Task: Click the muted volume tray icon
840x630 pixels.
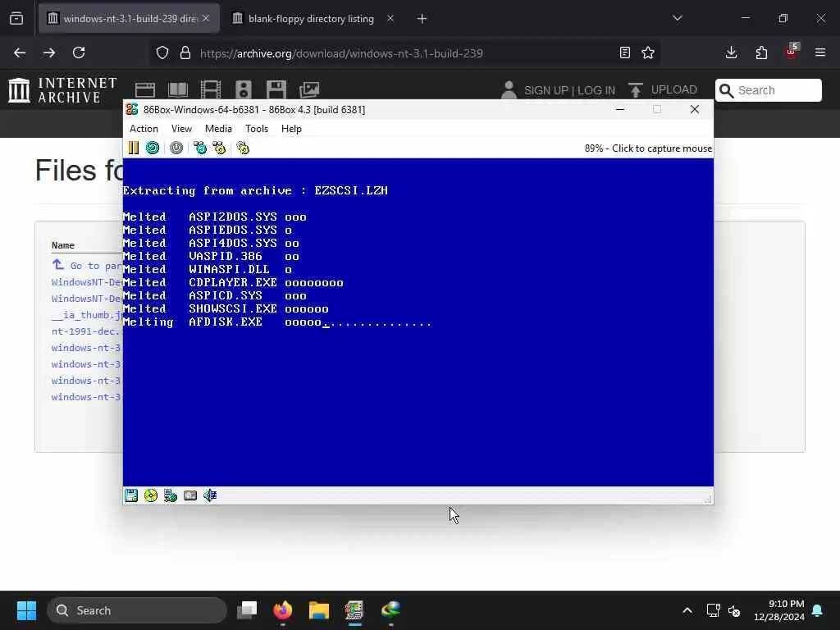Action: click(734, 610)
